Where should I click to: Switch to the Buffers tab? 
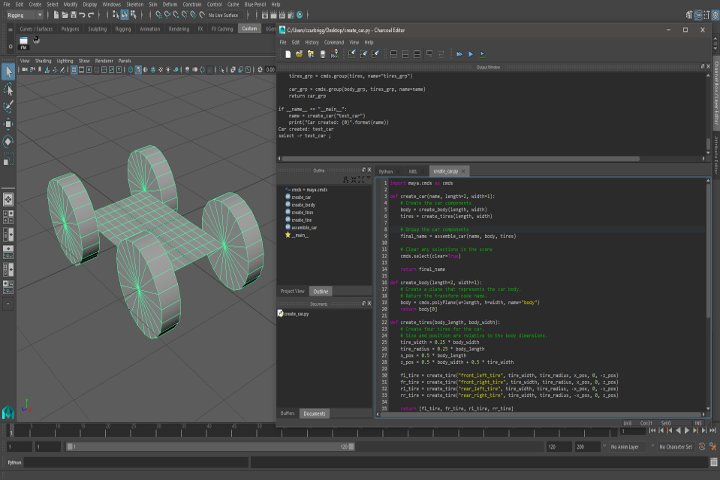click(x=287, y=413)
